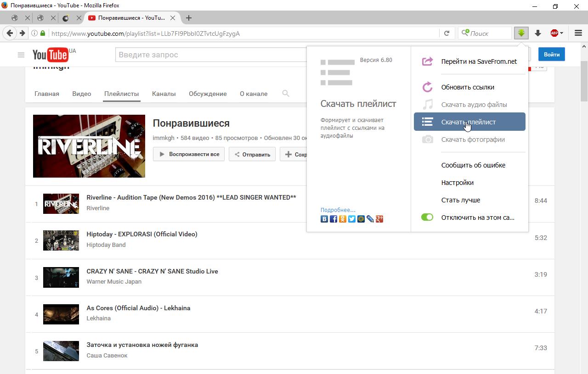Click the large Riverline playlist thumbnail
The width and height of the screenshot is (588, 374).
coord(89,146)
